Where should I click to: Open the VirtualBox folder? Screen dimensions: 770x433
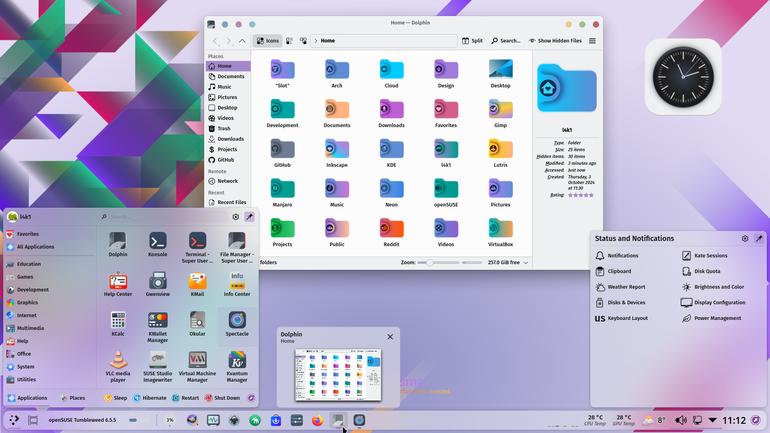500,232
